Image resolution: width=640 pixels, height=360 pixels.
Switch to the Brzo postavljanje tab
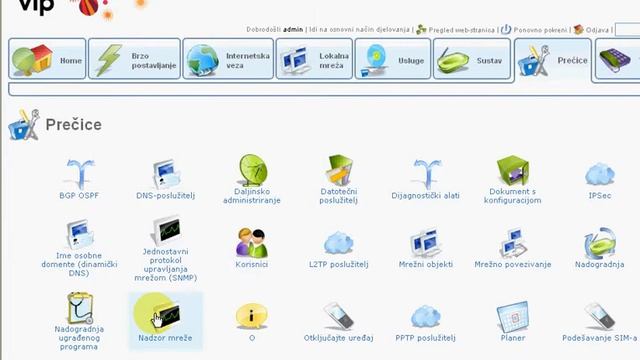coord(134,59)
